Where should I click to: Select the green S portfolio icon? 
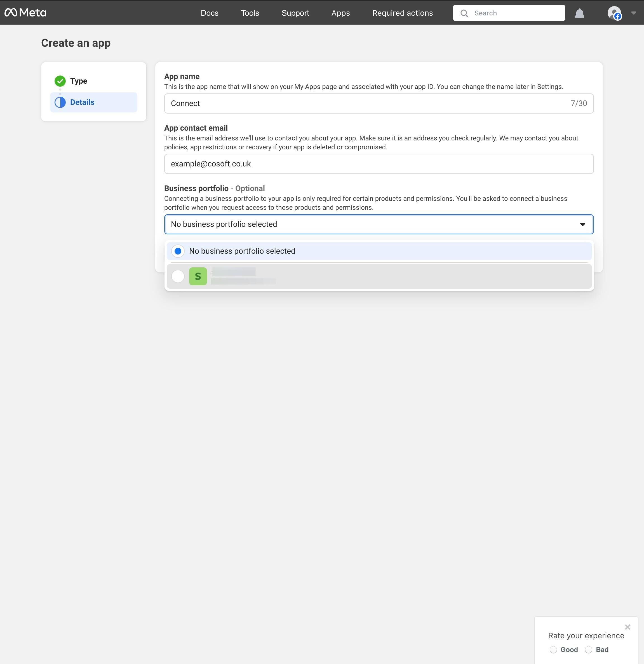(198, 276)
